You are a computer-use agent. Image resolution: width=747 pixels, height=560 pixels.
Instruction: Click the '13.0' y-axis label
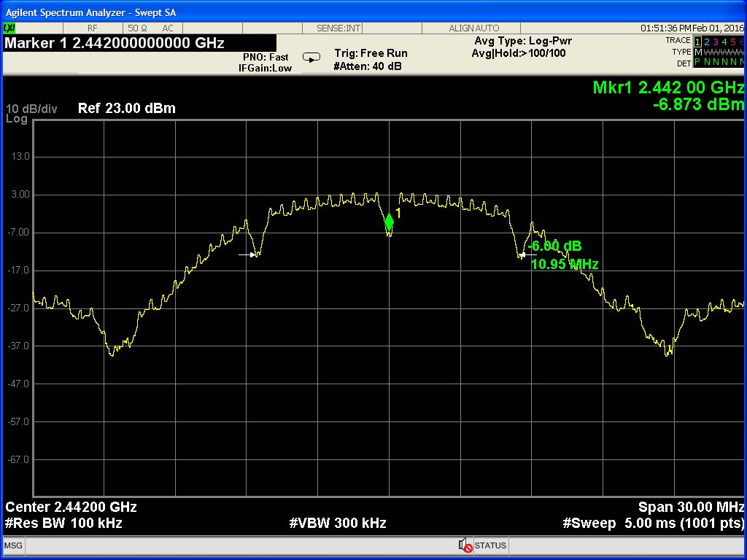pos(20,156)
